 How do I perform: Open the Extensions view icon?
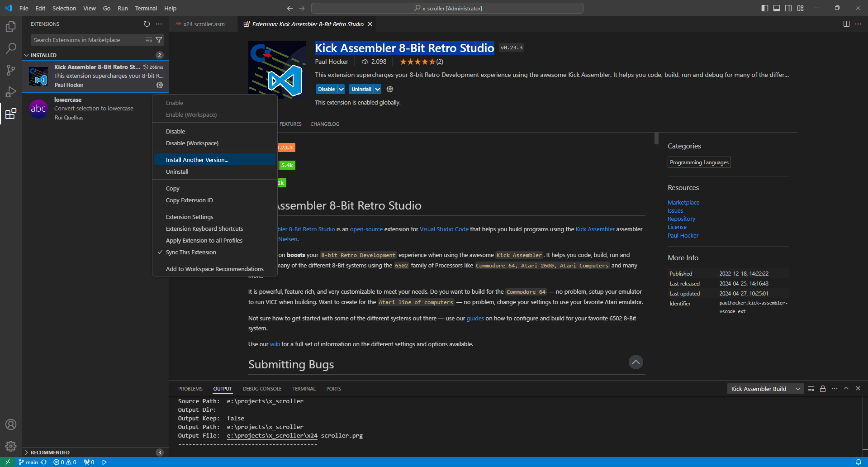tap(11, 114)
